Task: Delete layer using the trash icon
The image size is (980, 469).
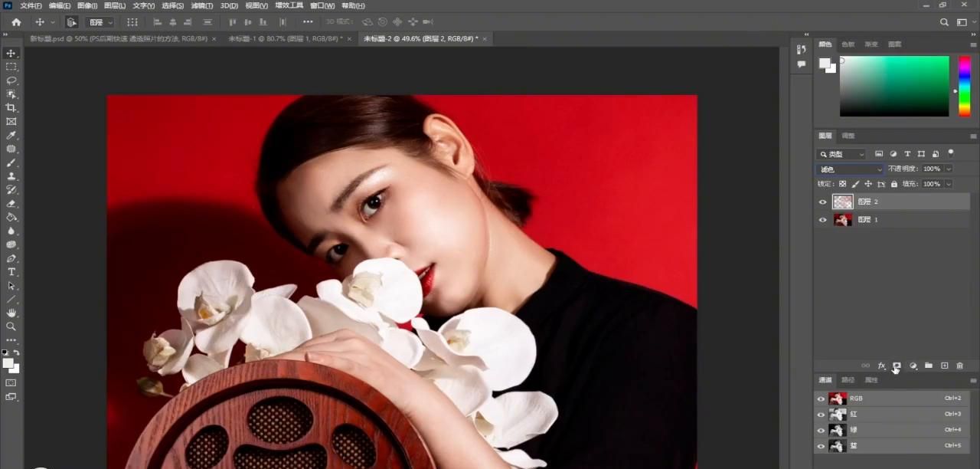Action: click(959, 366)
